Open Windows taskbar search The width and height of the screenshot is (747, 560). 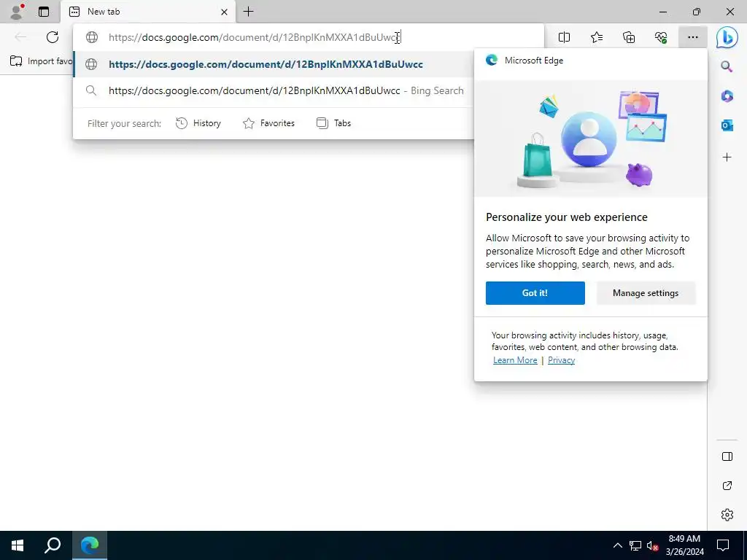[x=53, y=545]
